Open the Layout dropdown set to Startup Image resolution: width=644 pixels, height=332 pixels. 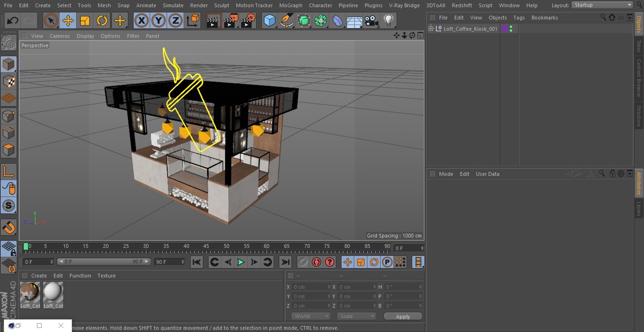(x=602, y=5)
